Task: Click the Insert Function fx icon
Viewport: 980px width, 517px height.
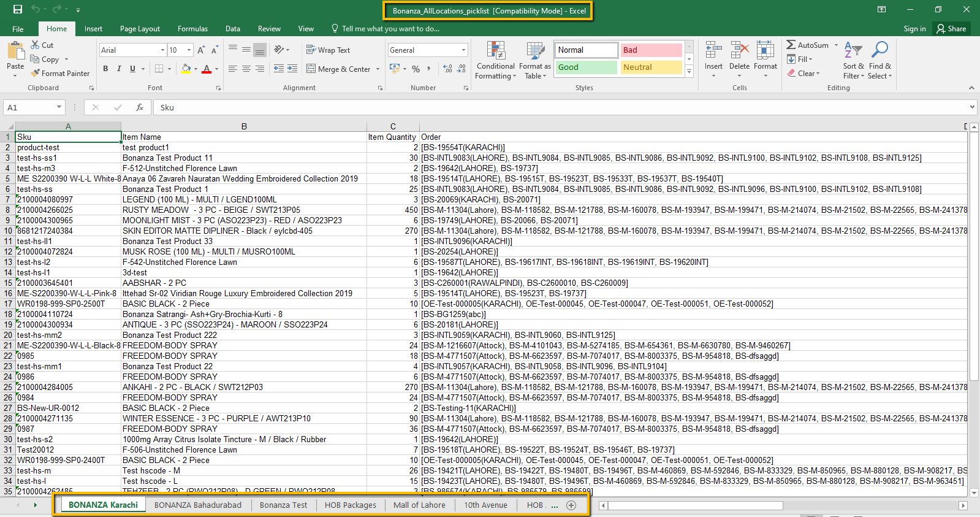Action: tap(140, 107)
